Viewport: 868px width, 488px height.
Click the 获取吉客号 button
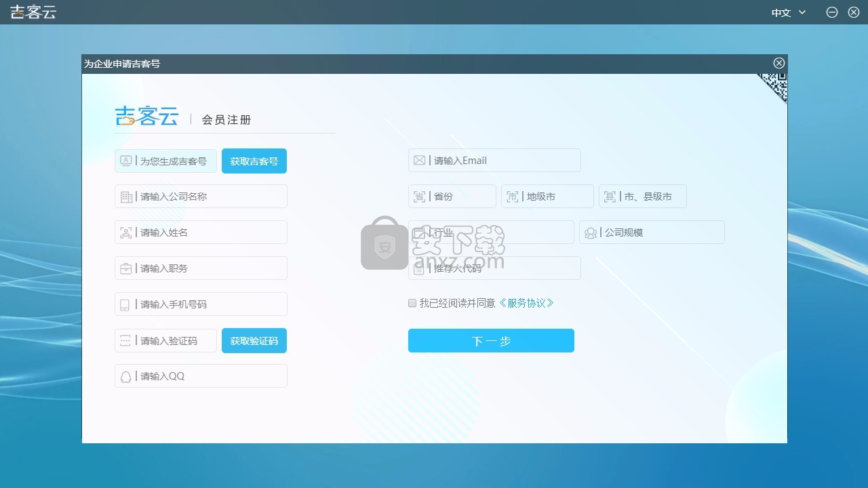tap(254, 161)
